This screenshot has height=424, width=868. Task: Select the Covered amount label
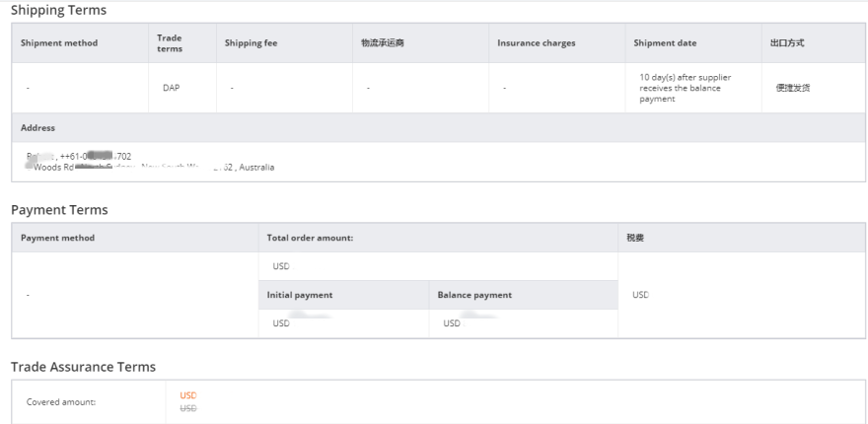click(x=61, y=402)
